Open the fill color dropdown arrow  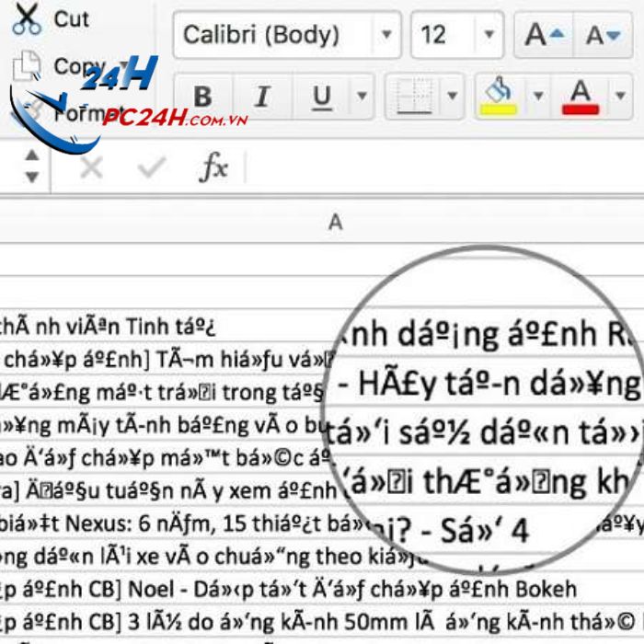click(x=538, y=97)
